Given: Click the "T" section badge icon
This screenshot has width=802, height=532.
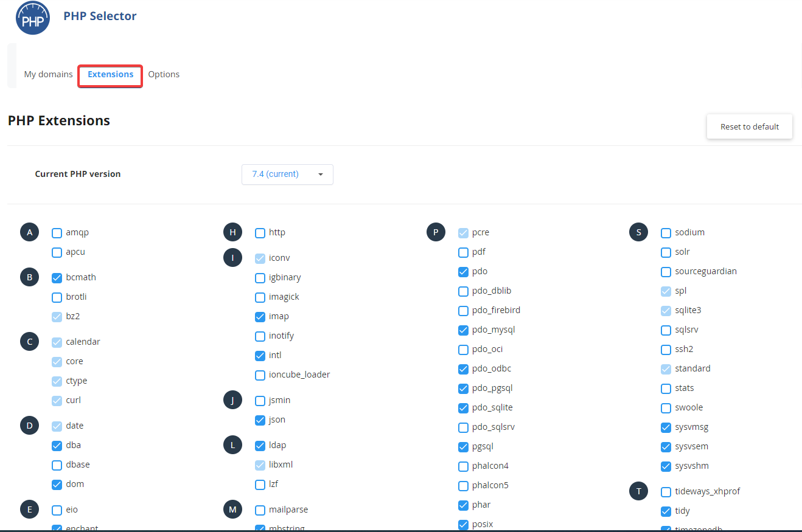Looking at the screenshot, I should click(x=638, y=491).
